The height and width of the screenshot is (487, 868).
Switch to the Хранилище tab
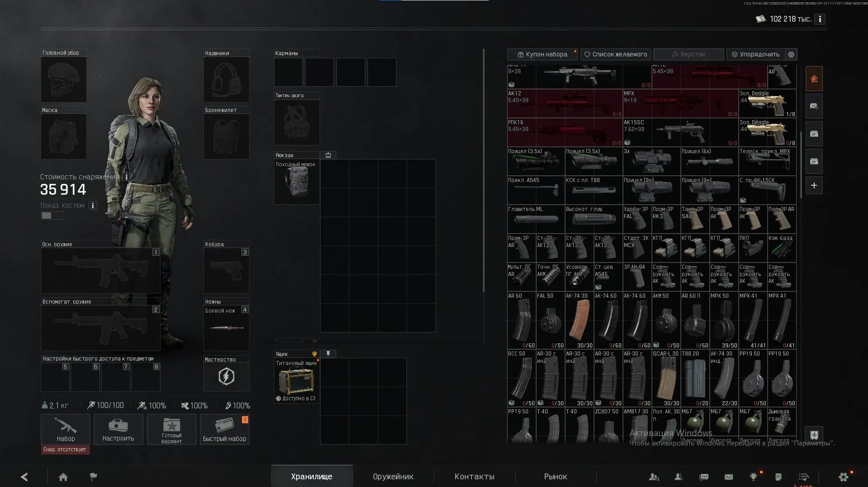click(311, 477)
